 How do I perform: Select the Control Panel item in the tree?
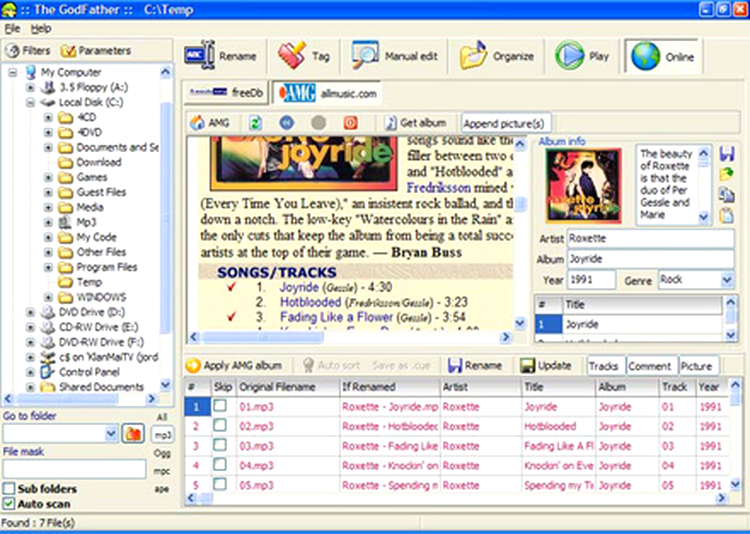[89, 372]
